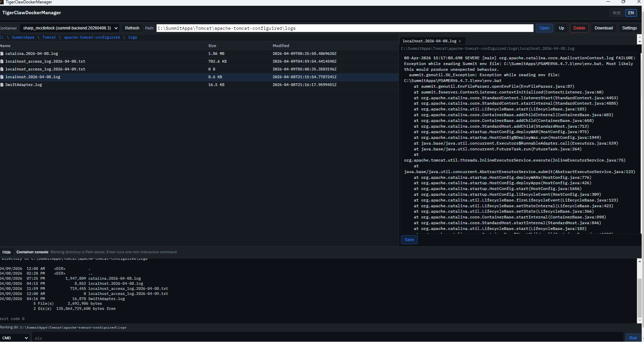Click the file icon beside localhost.2026-04-08.log
This screenshot has height=342, width=644.
click(2, 77)
